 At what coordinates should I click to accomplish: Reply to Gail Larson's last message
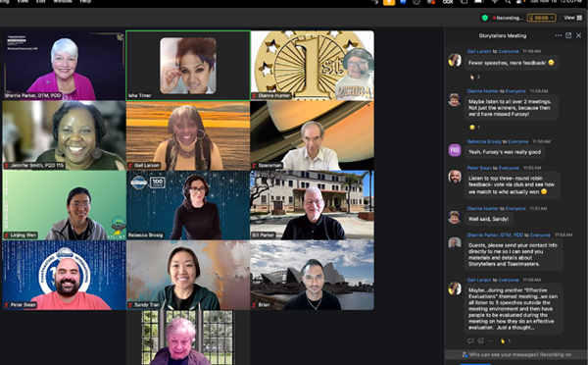(470, 341)
